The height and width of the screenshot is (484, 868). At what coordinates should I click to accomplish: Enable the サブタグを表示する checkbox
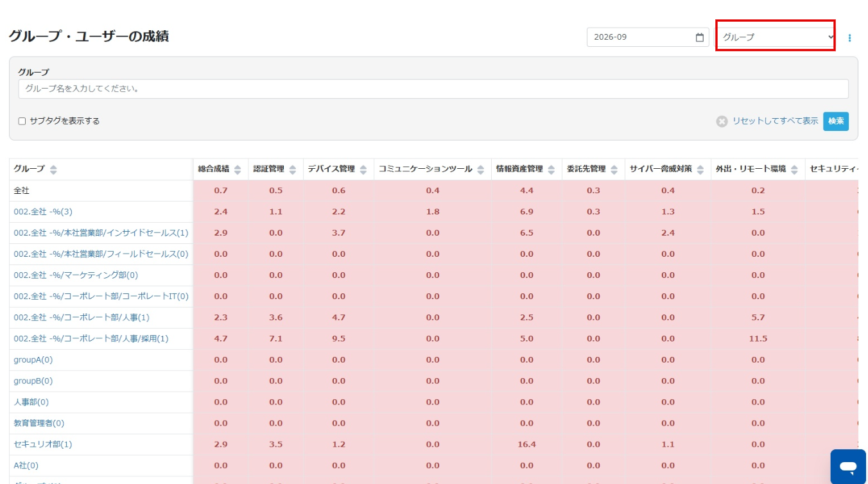(x=22, y=121)
